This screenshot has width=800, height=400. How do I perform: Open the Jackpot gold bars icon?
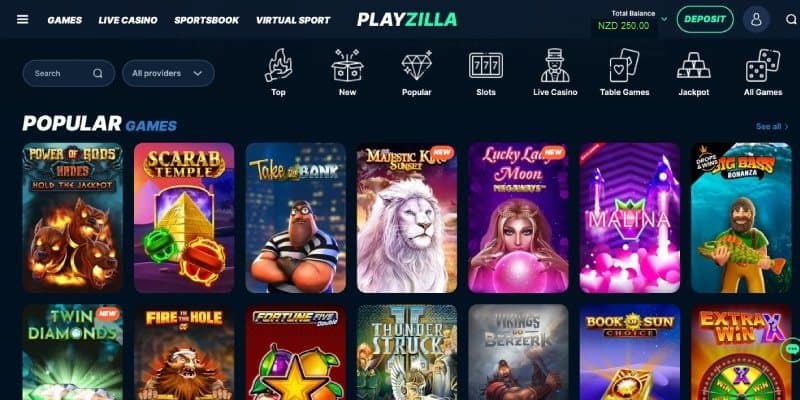tap(694, 65)
